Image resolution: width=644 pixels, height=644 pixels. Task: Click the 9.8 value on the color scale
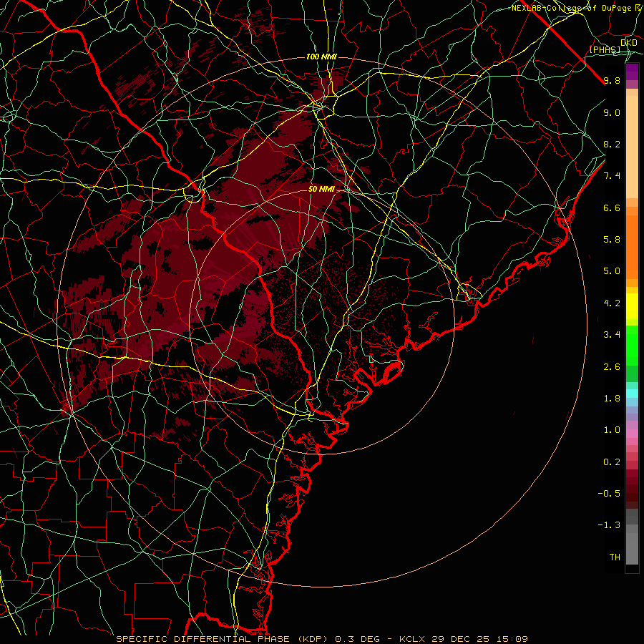[612, 80]
